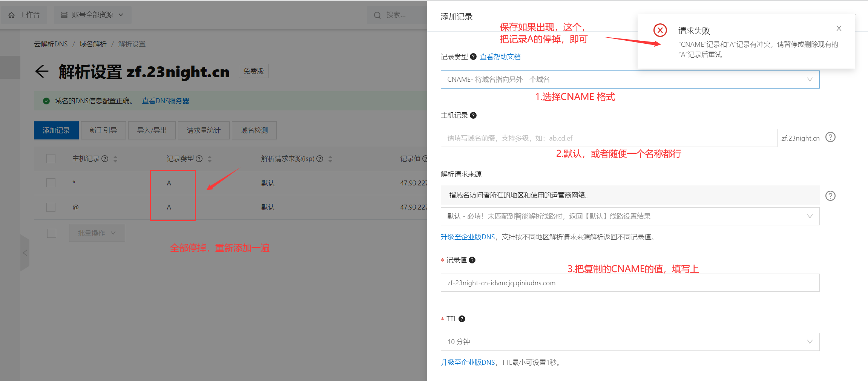Click help icon beside 记录类型 column header
Image resolution: width=868 pixels, height=381 pixels.
(x=199, y=159)
